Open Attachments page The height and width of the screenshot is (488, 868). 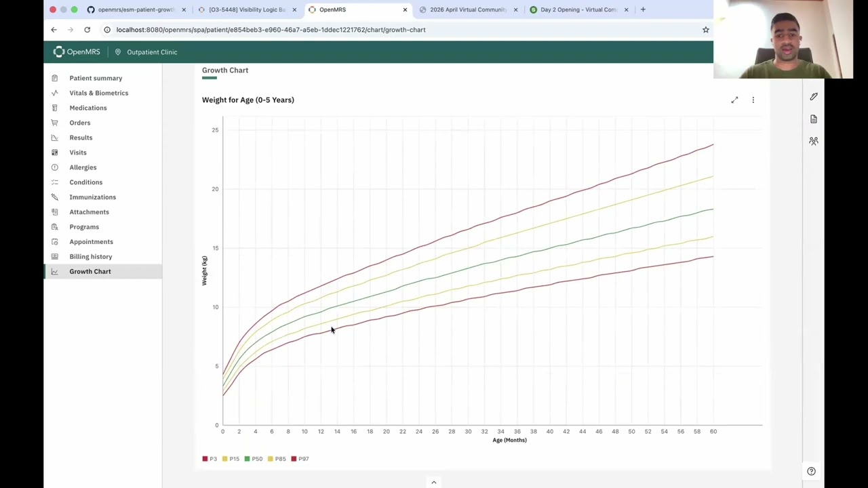coord(89,212)
